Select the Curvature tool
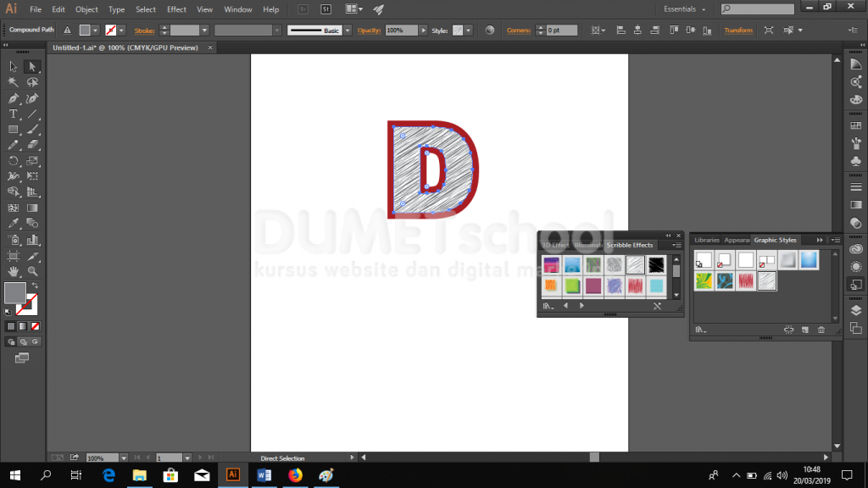This screenshot has height=488, width=868. click(32, 98)
